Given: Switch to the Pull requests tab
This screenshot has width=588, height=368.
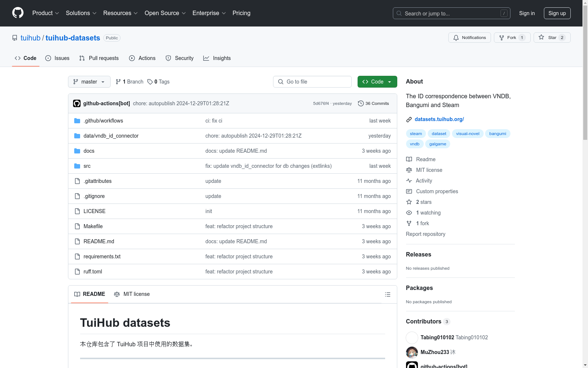Looking at the screenshot, I should point(99,58).
